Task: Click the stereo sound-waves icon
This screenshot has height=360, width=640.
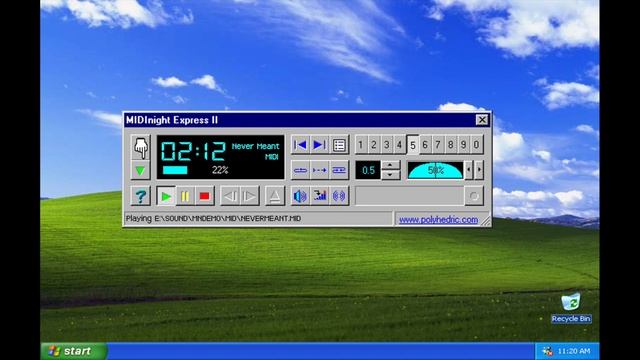Action: pyautogui.click(x=339, y=196)
